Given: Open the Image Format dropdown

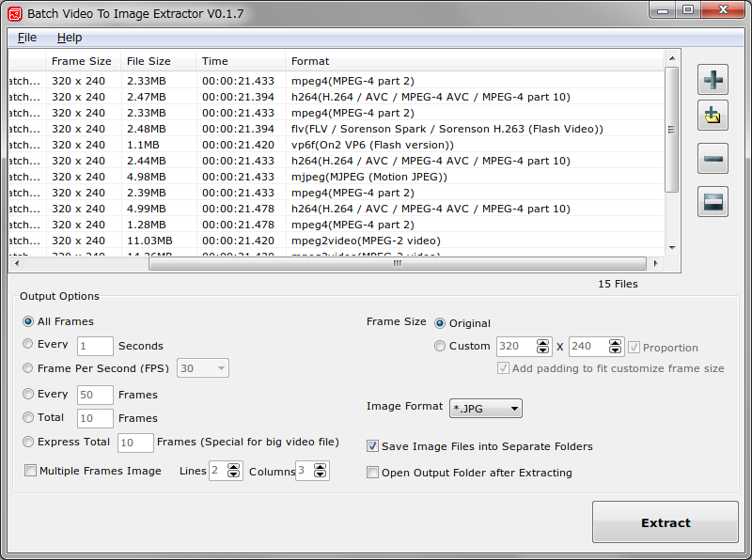Looking at the screenshot, I should (485, 409).
